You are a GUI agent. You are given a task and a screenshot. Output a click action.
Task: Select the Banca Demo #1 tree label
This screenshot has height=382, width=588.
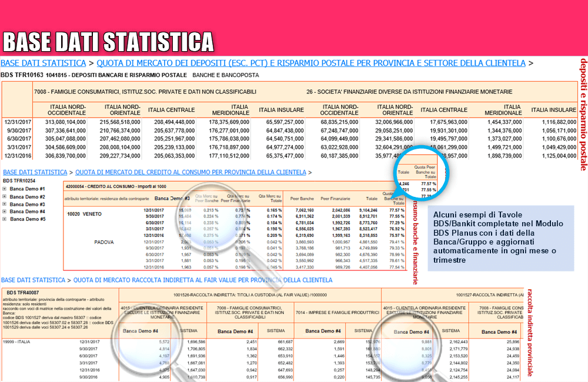[x=28, y=189]
